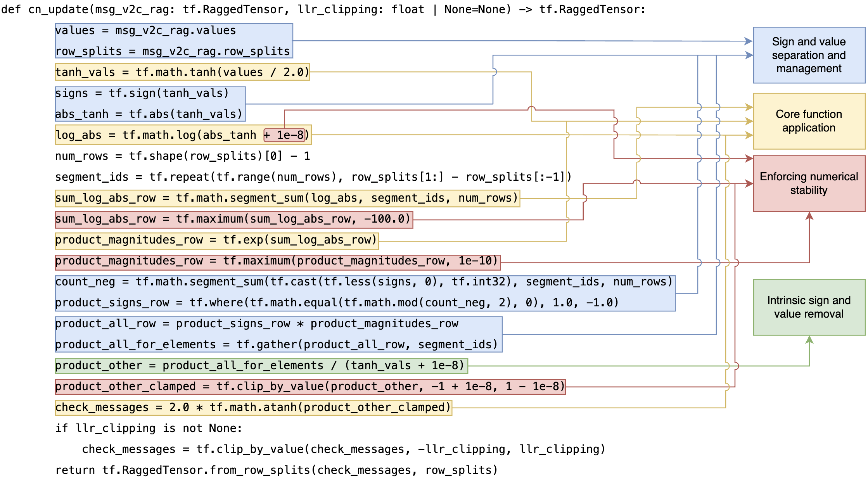Click 'product_magnitudes_row = tf.exp' line
Image resolution: width=868 pixels, height=477 pixels.
pyautogui.click(x=217, y=240)
